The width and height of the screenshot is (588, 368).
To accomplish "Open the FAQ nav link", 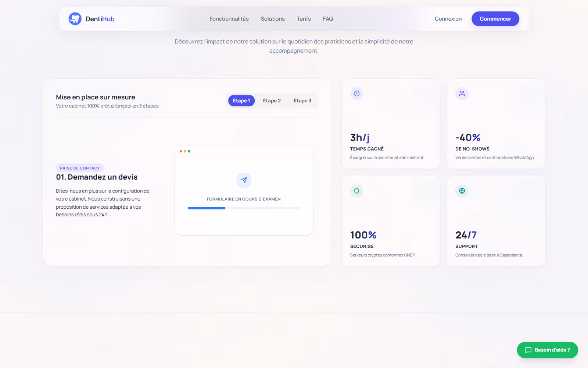I will coord(328,19).
